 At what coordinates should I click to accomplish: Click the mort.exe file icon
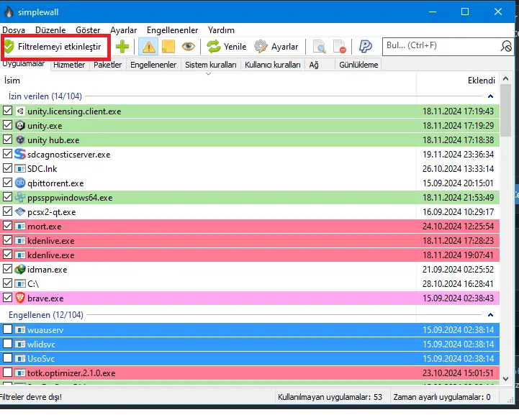pos(20,227)
